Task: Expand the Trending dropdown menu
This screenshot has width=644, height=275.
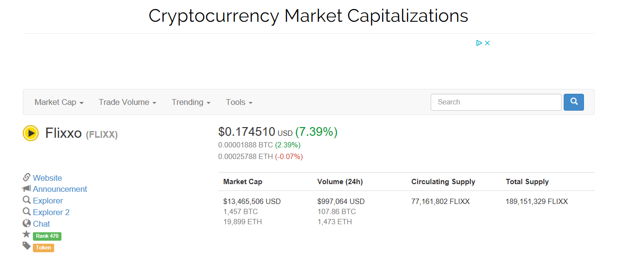Action: pos(191,102)
